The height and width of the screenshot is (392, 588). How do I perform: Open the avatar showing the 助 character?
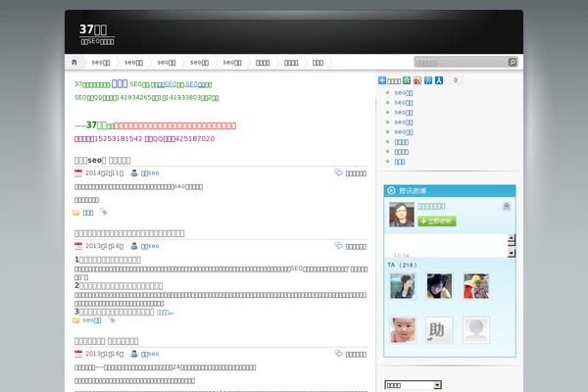tap(439, 330)
